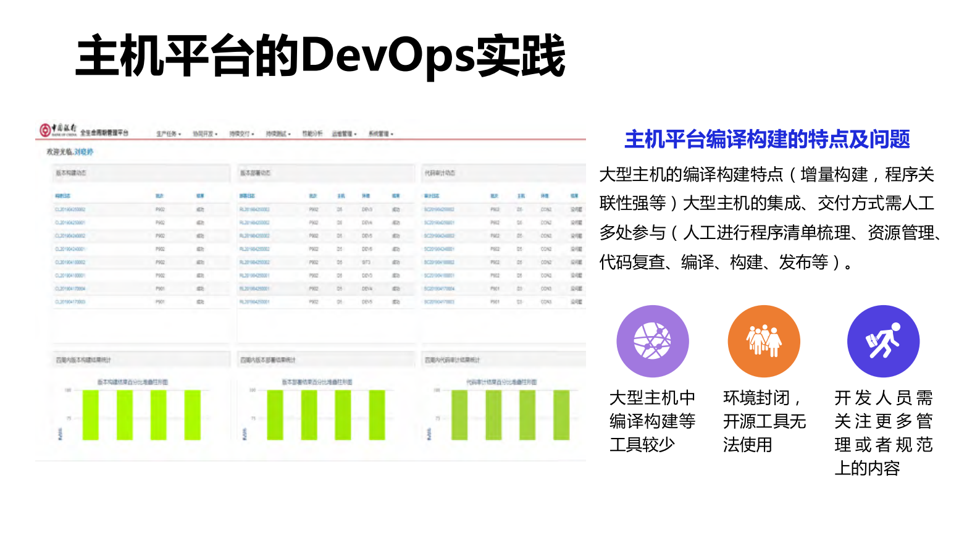
Task: Click the 构建日志 column header
Action: (x=62, y=196)
